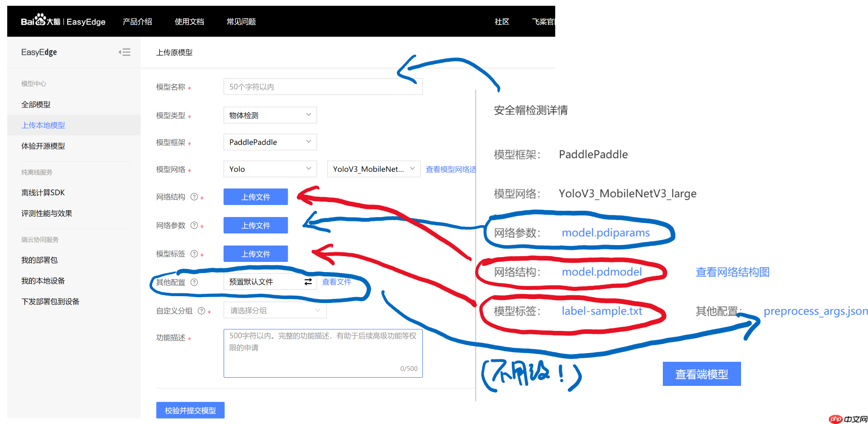Open the 模型类型 dropdown showing 物体检测
868x424 pixels.
pos(270,115)
